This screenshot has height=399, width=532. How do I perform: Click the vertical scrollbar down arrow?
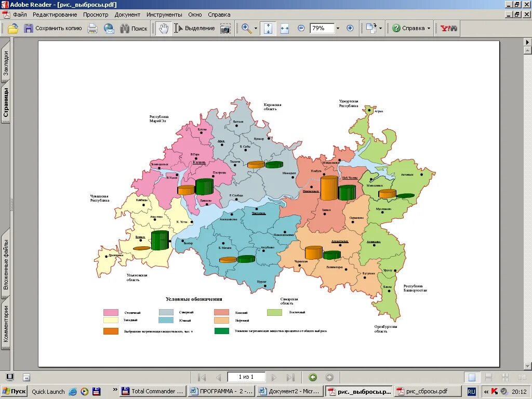[x=528, y=366]
